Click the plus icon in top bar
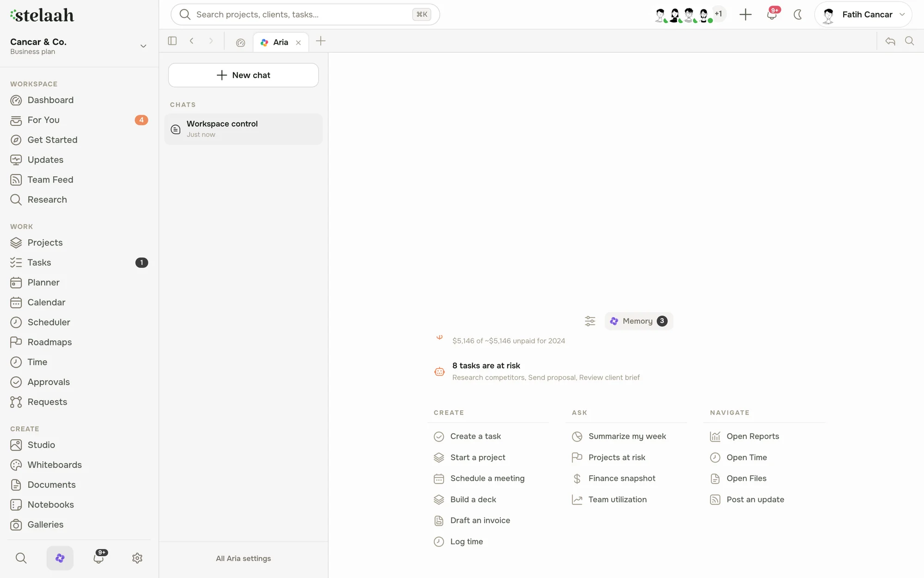The image size is (924, 578). [x=745, y=14]
